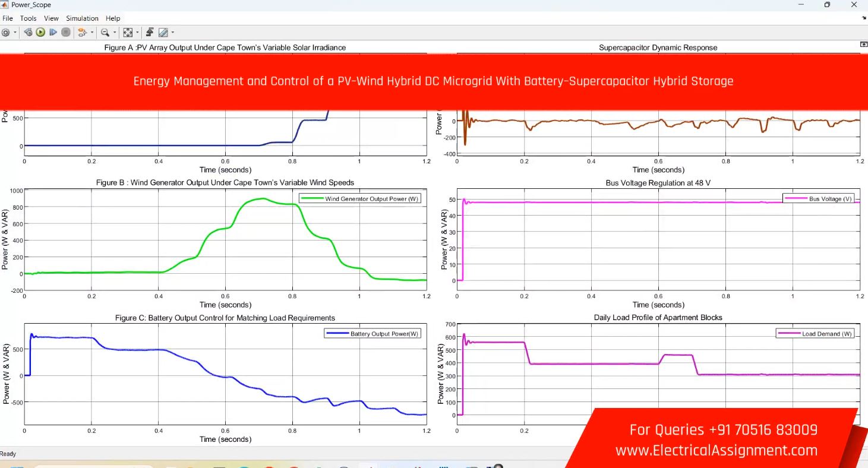Click the Scale Axes Limits icon

coord(127,33)
